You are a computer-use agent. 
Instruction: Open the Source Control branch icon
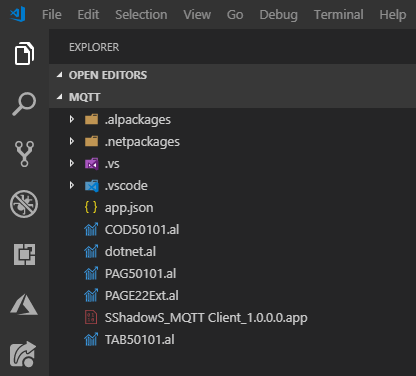click(24, 154)
